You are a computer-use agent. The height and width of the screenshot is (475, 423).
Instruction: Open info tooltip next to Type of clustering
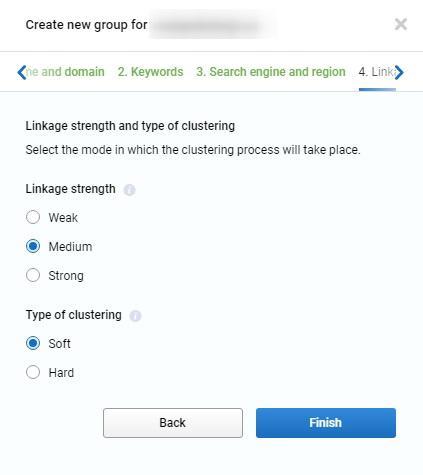point(135,316)
